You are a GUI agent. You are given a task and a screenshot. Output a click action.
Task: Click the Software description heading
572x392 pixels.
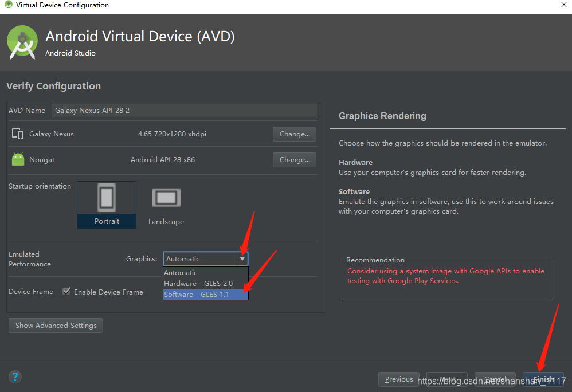tap(354, 191)
